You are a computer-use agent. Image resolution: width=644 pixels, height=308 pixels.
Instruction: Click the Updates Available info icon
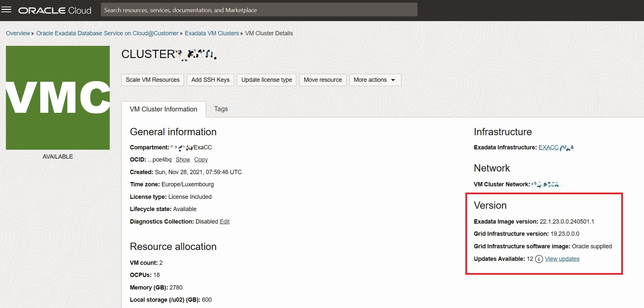(x=539, y=259)
